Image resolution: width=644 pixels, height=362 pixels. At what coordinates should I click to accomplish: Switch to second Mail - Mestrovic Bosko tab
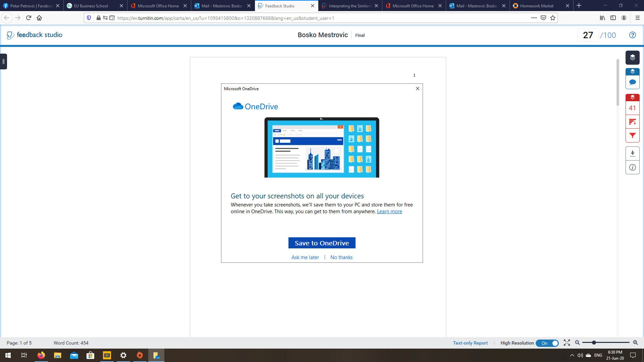pos(478,6)
